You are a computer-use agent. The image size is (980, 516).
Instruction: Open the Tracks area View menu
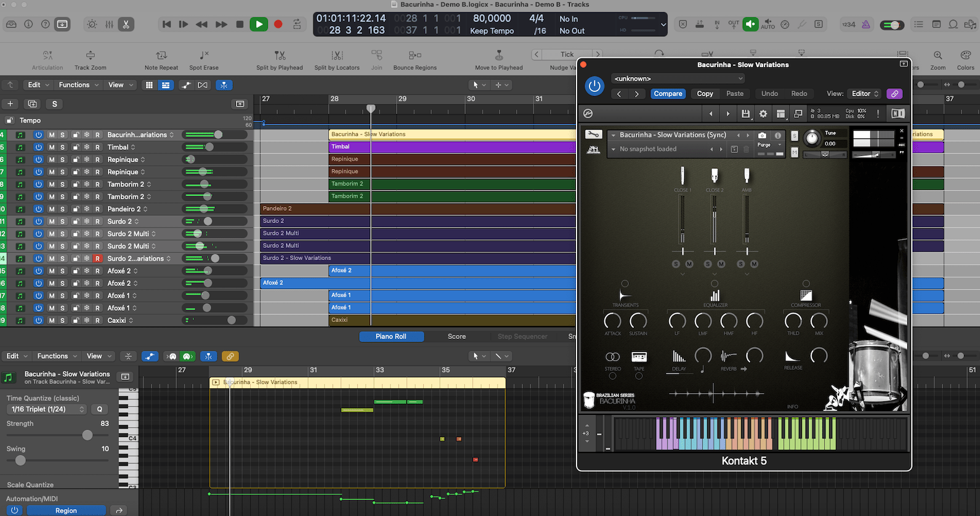tap(119, 85)
